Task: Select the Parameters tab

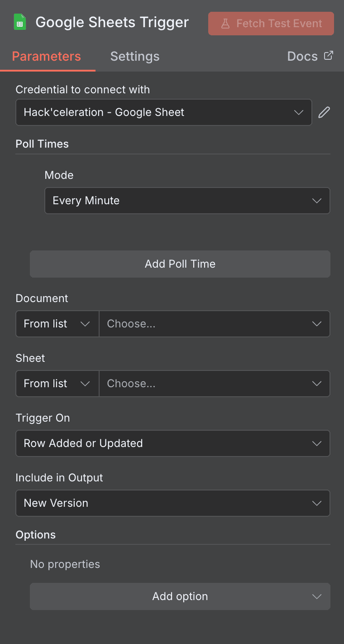Action: click(46, 56)
